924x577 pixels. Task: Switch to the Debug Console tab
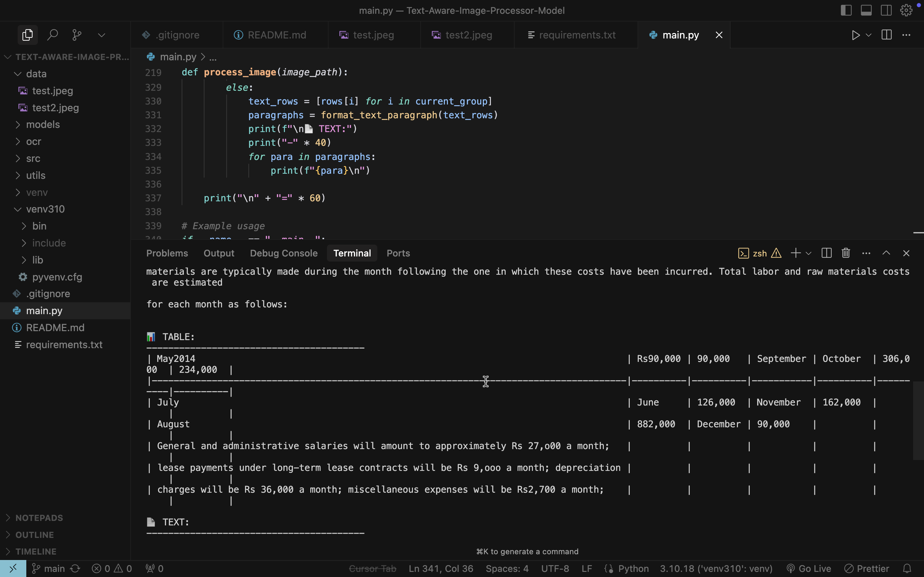(283, 253)
